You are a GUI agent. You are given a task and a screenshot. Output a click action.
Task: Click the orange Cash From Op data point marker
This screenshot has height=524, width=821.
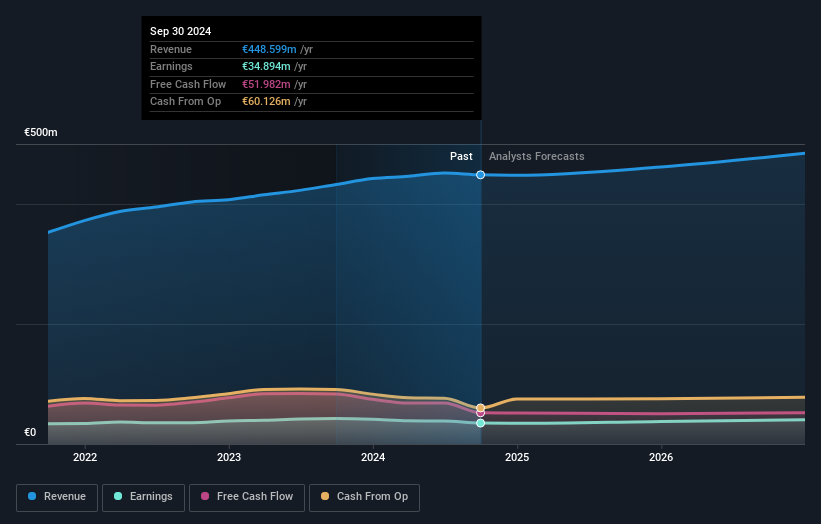click(480, 408)
